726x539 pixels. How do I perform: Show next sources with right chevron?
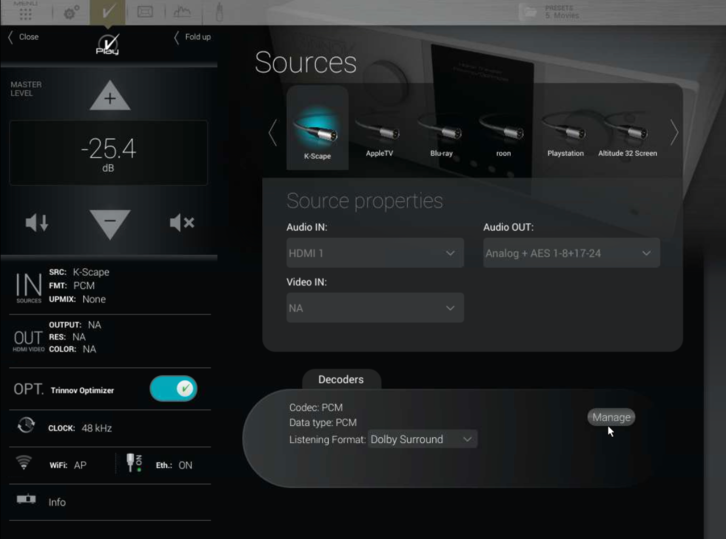[x=674, y=132]
